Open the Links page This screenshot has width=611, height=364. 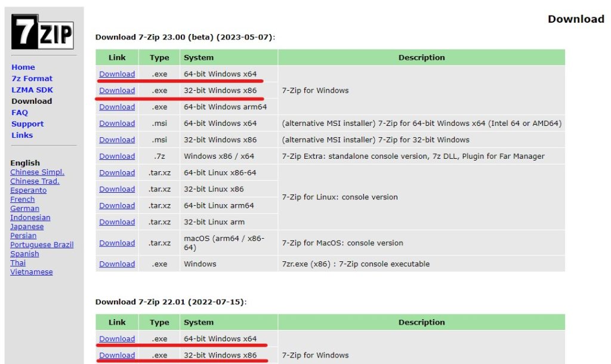click(22, 135)
